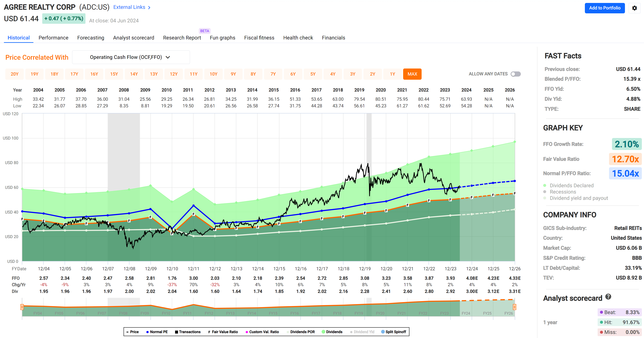Select the 3Y time range button

pos(352,74)
